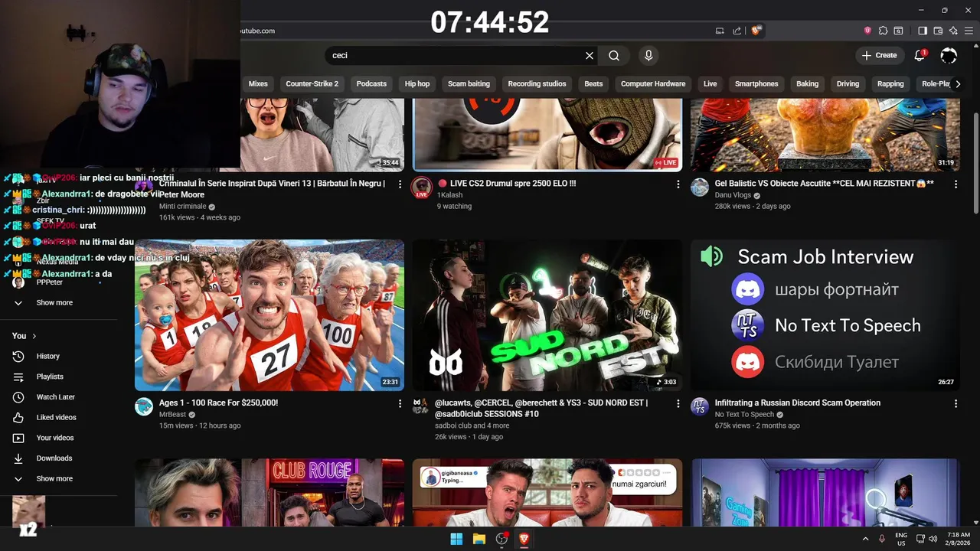The image size is (980, 551).
Task: Select the Podcasts filter chip
Action: click(371, 83)
